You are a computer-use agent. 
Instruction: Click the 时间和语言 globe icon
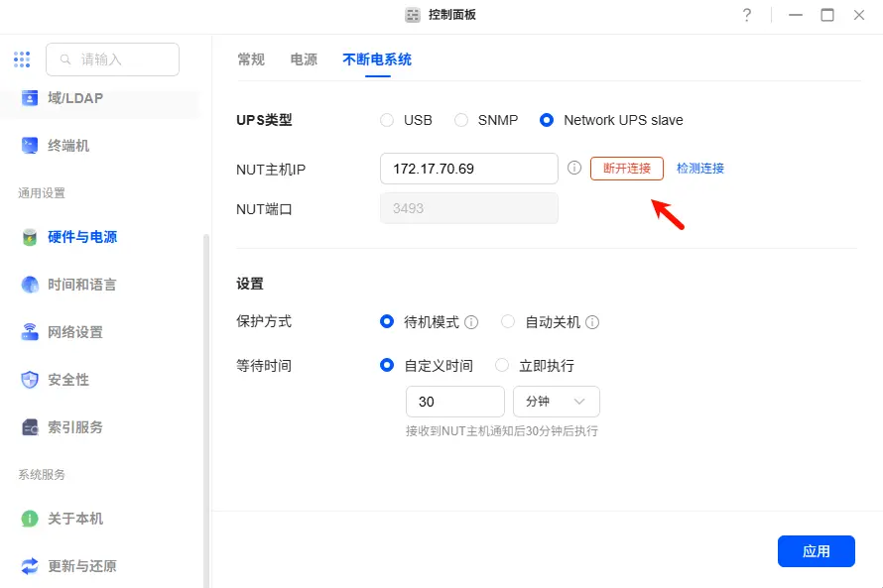(x=30, y=285)
